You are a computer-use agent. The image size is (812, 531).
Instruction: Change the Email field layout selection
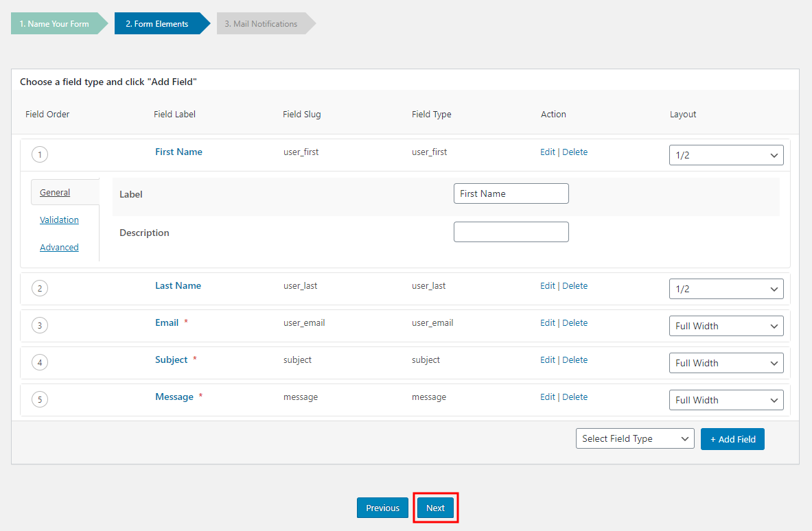coord(726,325)
